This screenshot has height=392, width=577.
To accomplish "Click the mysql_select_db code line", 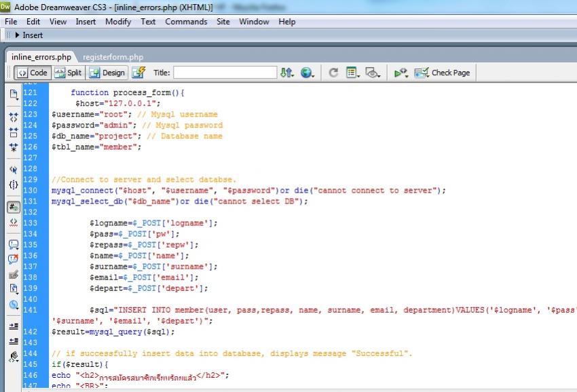I will pyautogui.click(x=180, y=201).
